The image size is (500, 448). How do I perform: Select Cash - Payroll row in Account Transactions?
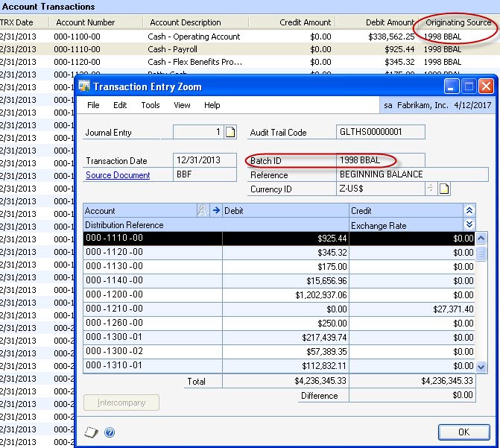pos(250,49)
